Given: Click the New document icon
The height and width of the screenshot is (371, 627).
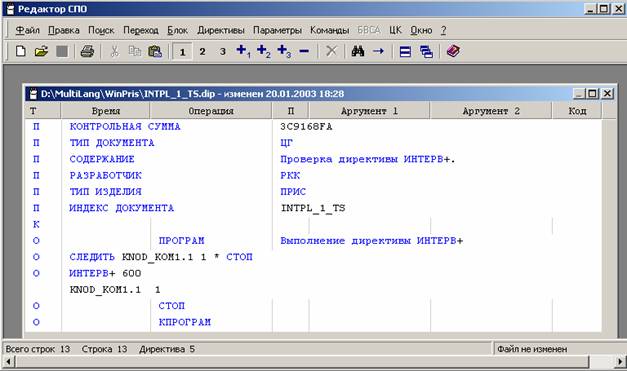Looking at the screenshot, I should point(20,51).
